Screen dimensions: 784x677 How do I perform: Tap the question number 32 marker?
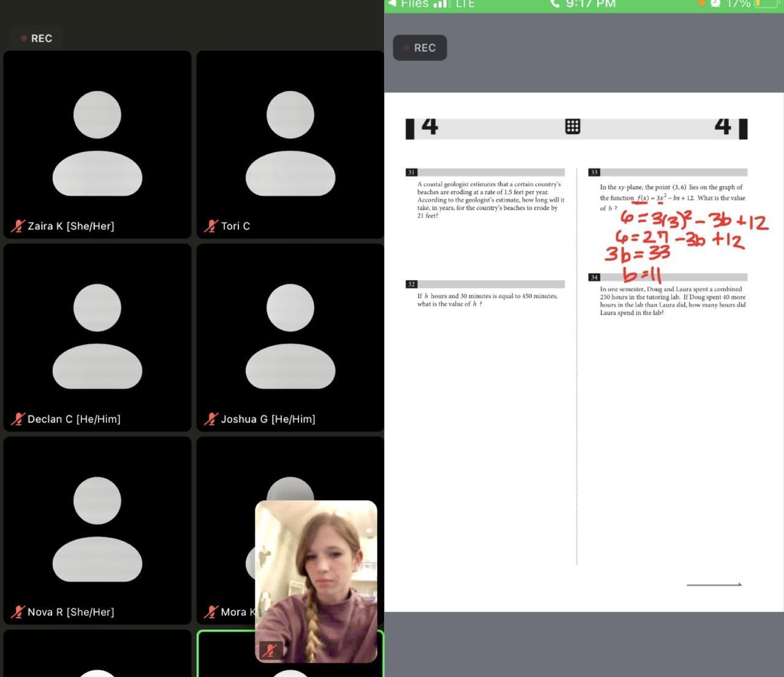(x=411, y=284)
